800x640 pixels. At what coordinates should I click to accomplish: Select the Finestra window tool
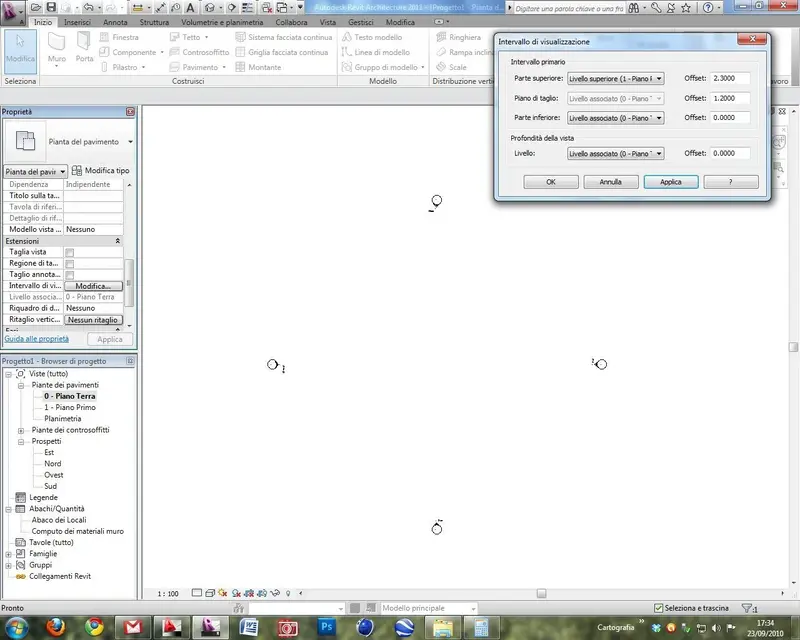pyautogui.click(x=119, y=37)
